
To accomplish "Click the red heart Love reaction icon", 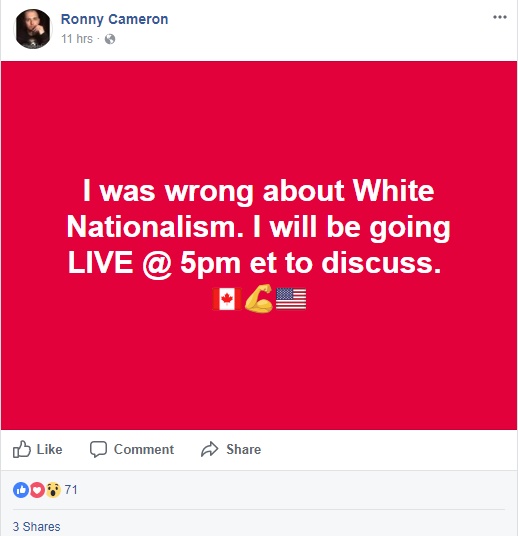I will [37, 490].
